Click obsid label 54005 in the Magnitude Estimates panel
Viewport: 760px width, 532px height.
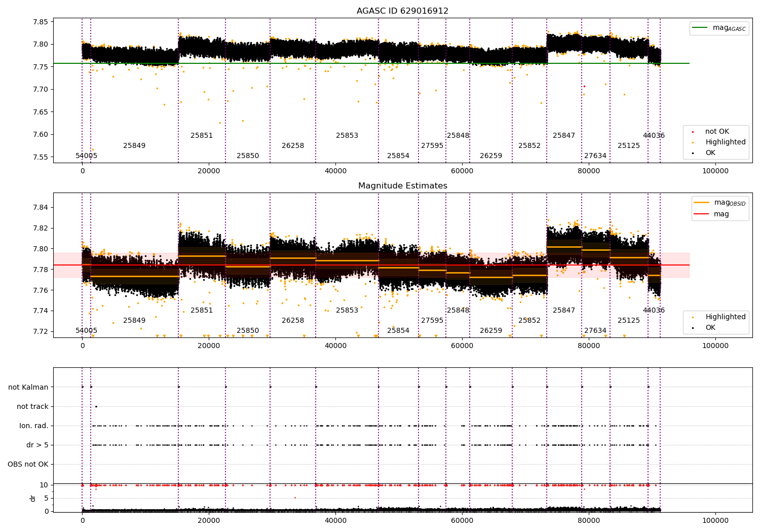[x=86, y=331]
